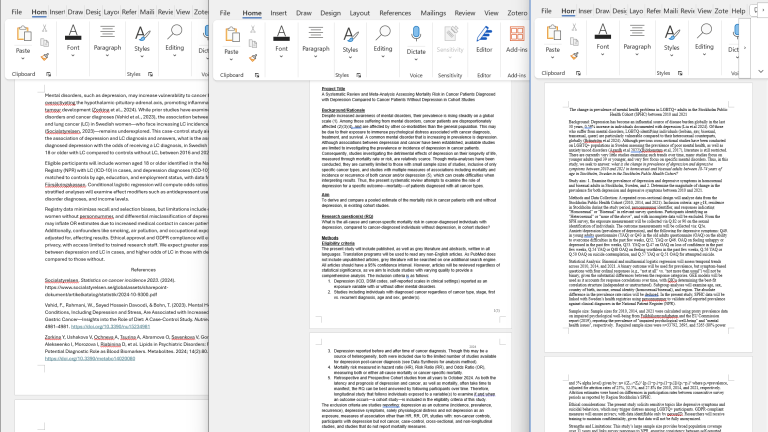Switch to the References tab in the middle window
768x432 pixels.
(x=395, y=13)
